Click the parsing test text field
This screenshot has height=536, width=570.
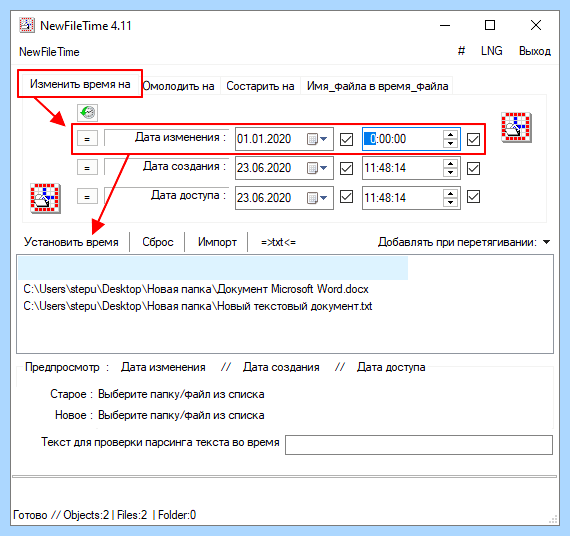coord(419,445)
